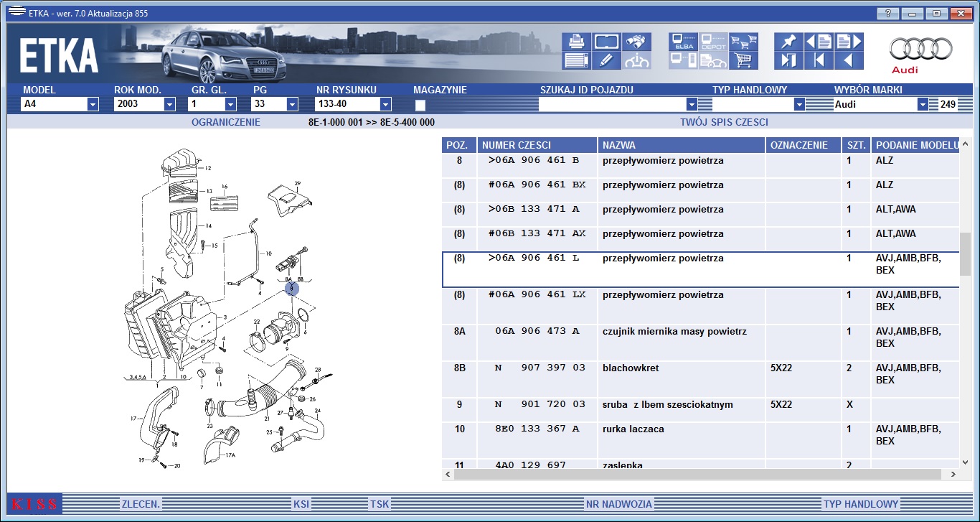Select the sruba z lbem szesciokatnym row

pyautogui.click(x=701, y=411)
